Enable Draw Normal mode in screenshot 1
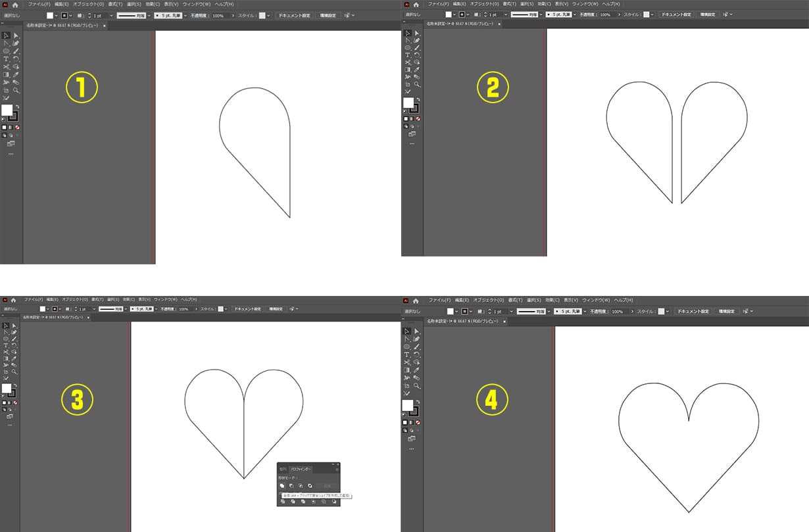The width and height of the screenshot is (809, 532). click(5, 135)
